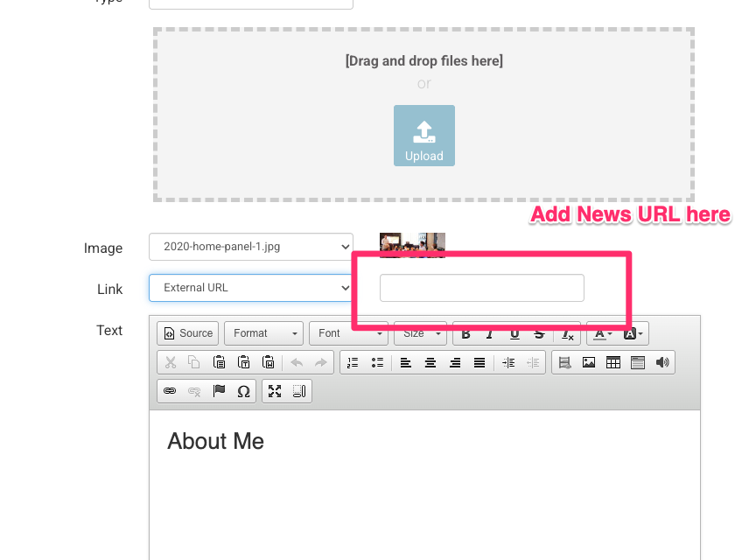Click the External URL input field

[481, 288]
